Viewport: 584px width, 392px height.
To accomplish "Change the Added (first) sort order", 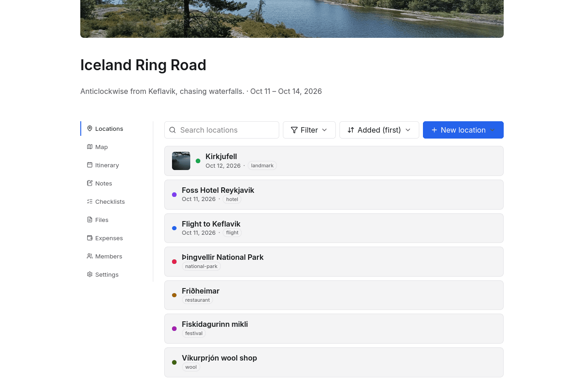I will click(x=379, y=130).
